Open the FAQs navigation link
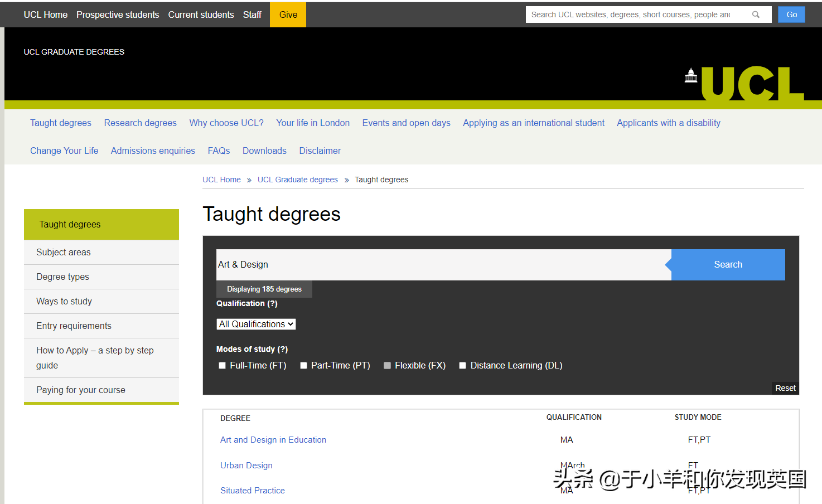822x504 pixels. click(219, 151)
